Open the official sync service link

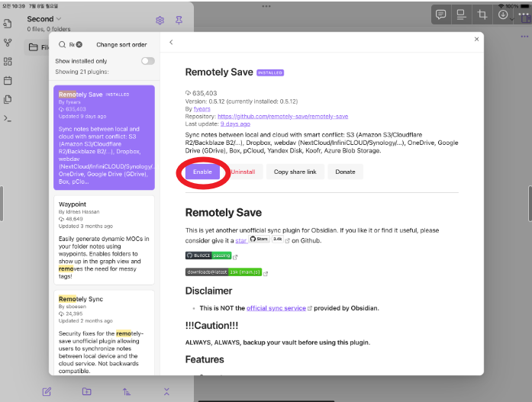(x=276, y=308)
